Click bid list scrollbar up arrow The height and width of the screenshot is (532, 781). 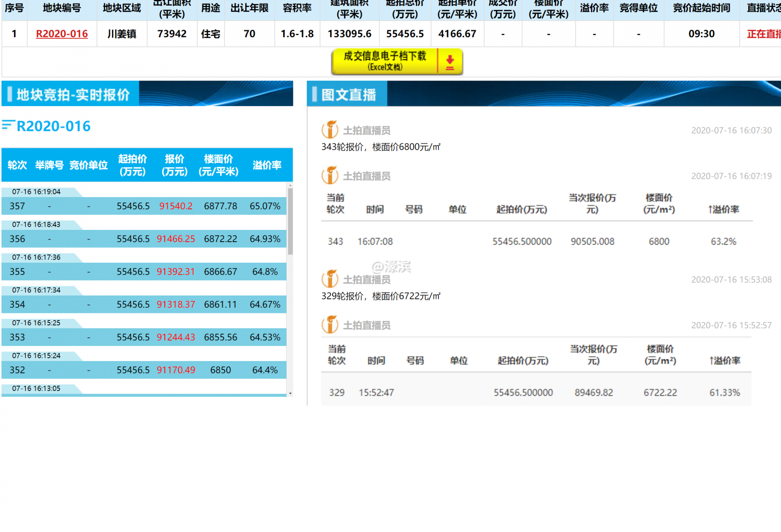pyautogui.click(x=290, y=185)
